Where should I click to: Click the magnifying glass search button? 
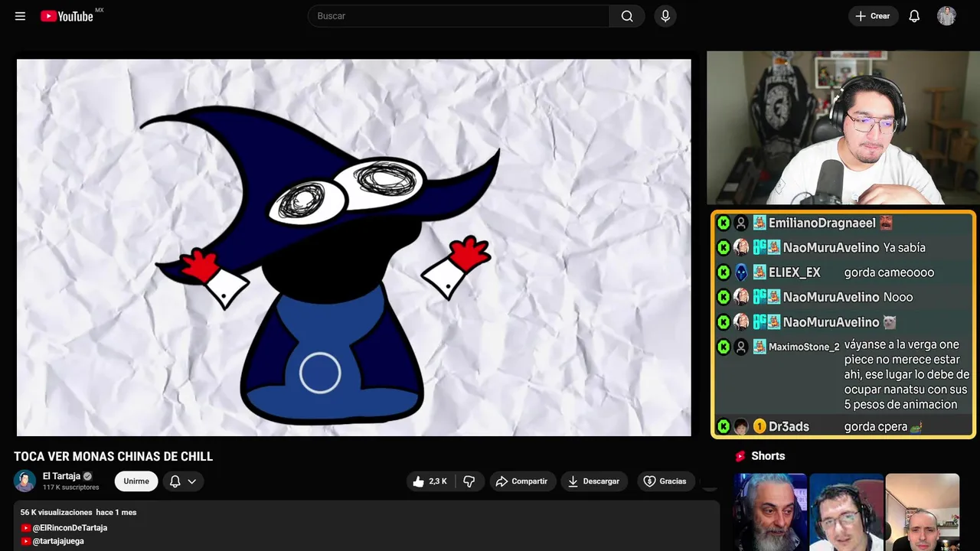pos(627,16)
